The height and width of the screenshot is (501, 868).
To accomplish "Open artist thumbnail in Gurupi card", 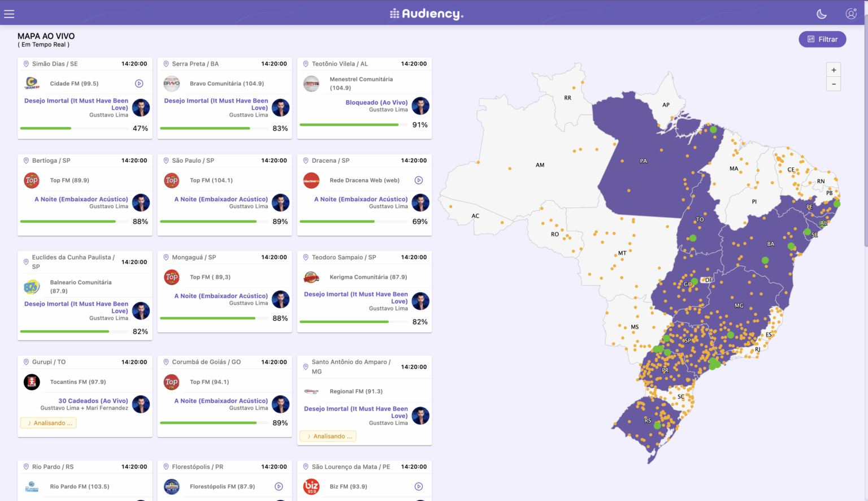I will (141, 404).
